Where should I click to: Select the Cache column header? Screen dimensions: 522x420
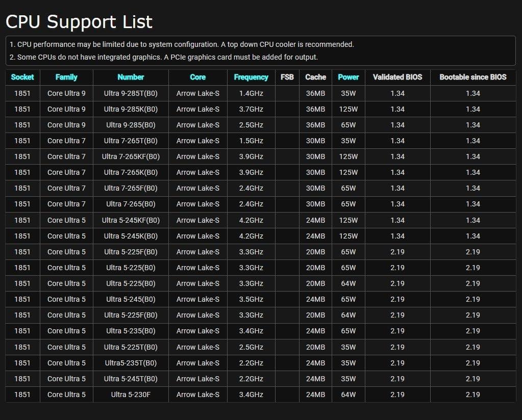pos(315,77)
